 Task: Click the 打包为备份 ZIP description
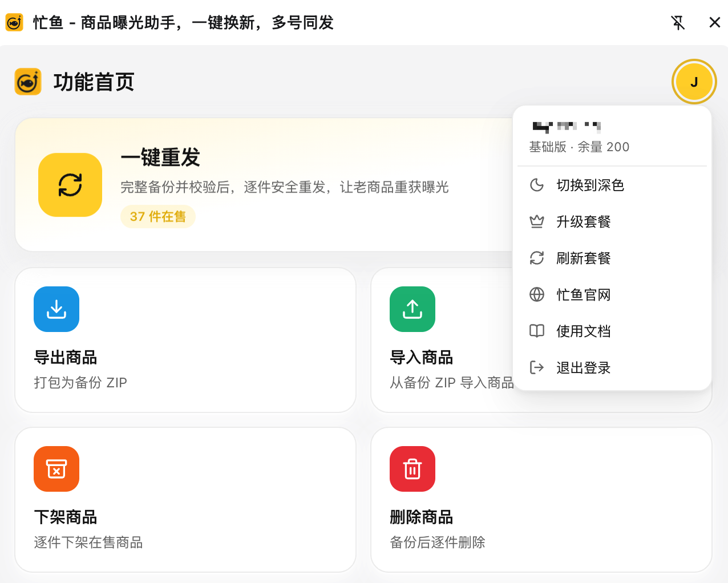pos(80,383)
